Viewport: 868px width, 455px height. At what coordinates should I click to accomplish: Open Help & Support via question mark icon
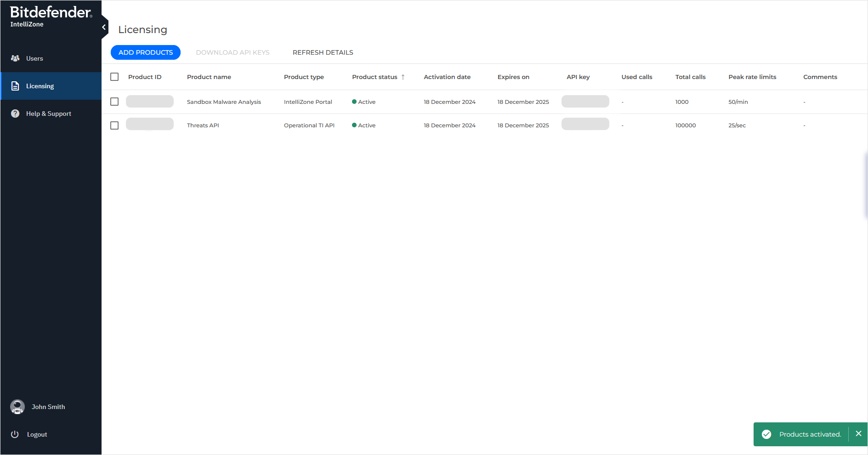(x=15, y=114)
